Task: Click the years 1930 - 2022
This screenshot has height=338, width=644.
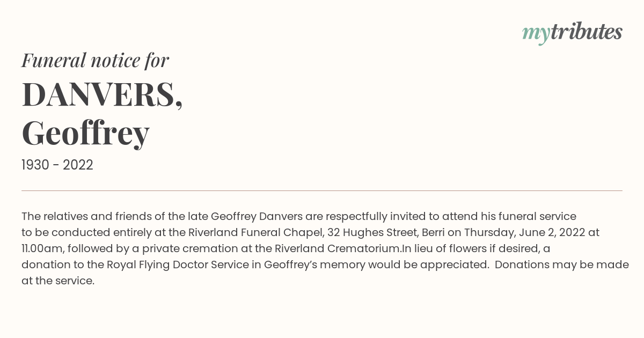Action: 57,165
